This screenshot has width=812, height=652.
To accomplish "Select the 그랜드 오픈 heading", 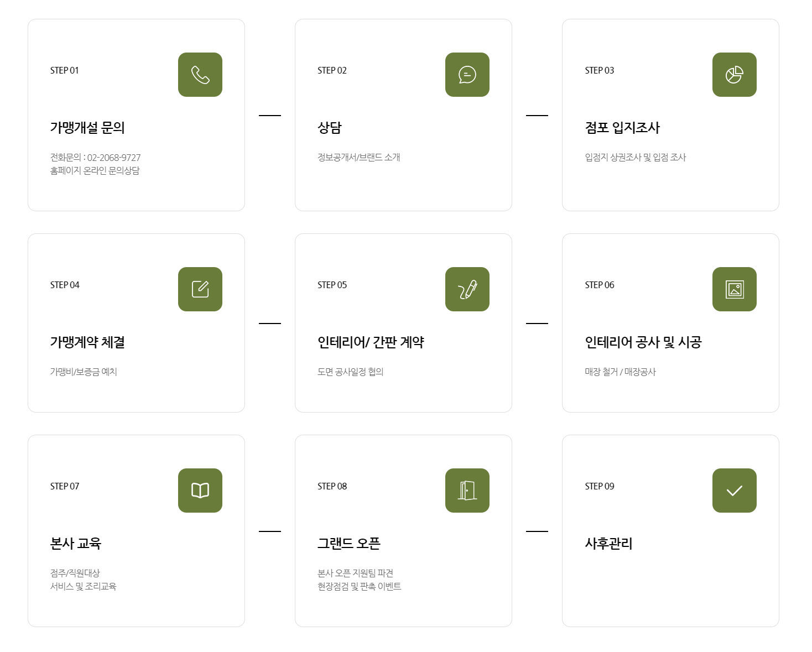I will (x=349, y=544).
